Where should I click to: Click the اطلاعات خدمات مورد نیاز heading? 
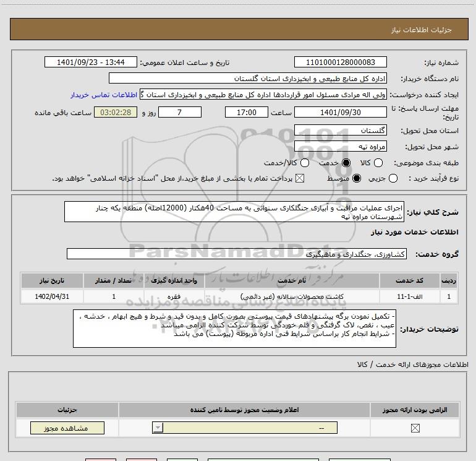point(414,232)
